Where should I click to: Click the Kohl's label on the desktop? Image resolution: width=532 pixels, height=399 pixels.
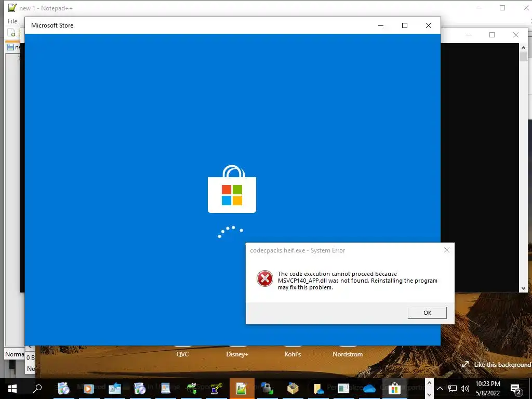click(292, 354)
